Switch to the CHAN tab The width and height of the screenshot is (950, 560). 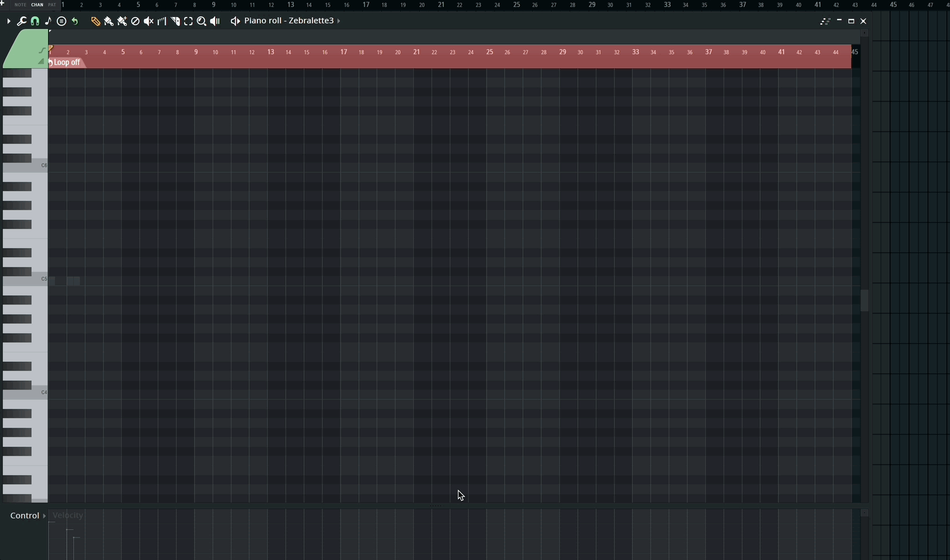(37, 5)
